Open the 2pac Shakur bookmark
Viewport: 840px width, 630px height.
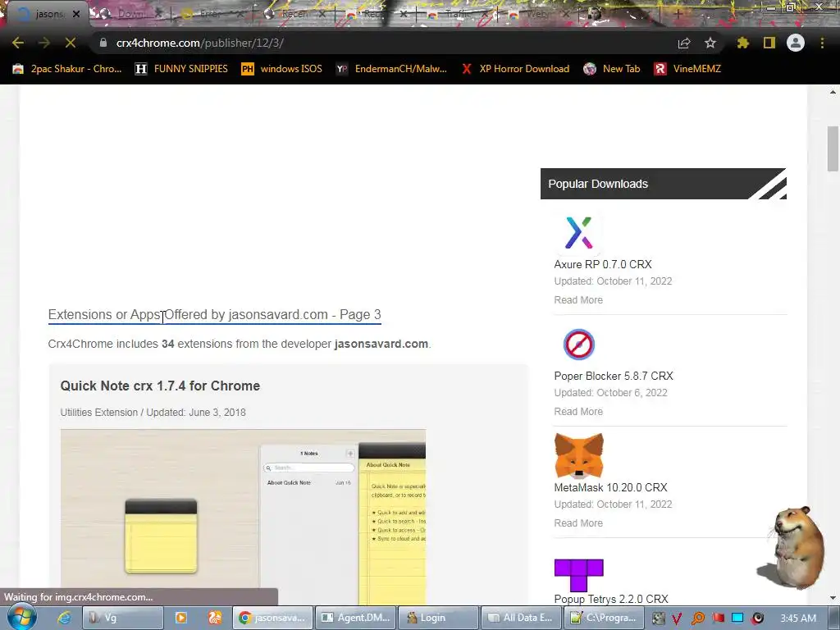click(x=67, y=69)
